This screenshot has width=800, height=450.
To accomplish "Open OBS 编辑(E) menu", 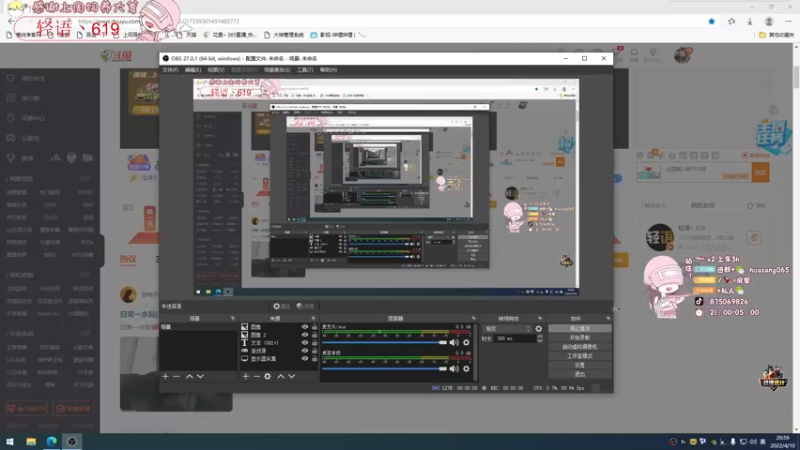I will [193, 70].
